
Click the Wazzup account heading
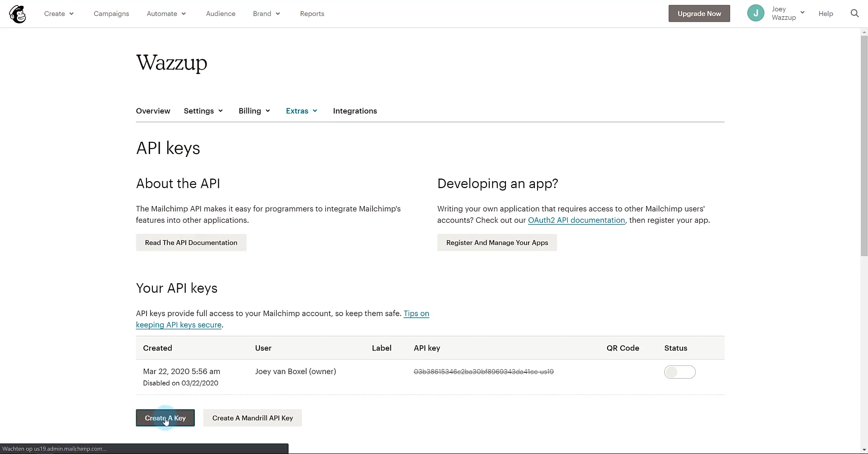point(172,63)
